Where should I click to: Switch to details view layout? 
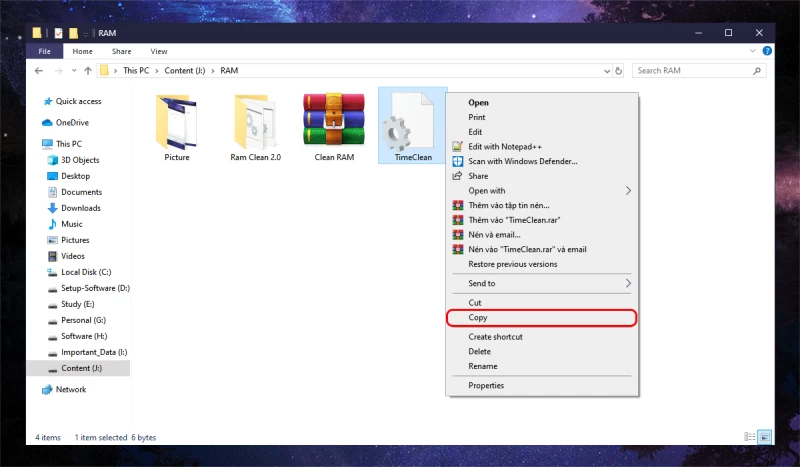[x=749, y=437]
